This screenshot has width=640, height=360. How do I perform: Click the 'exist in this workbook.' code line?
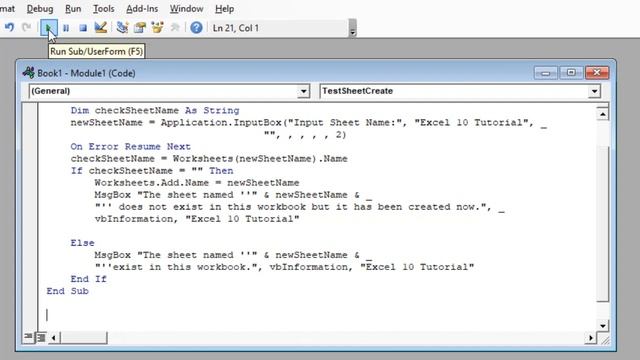(x=284, y=267)
